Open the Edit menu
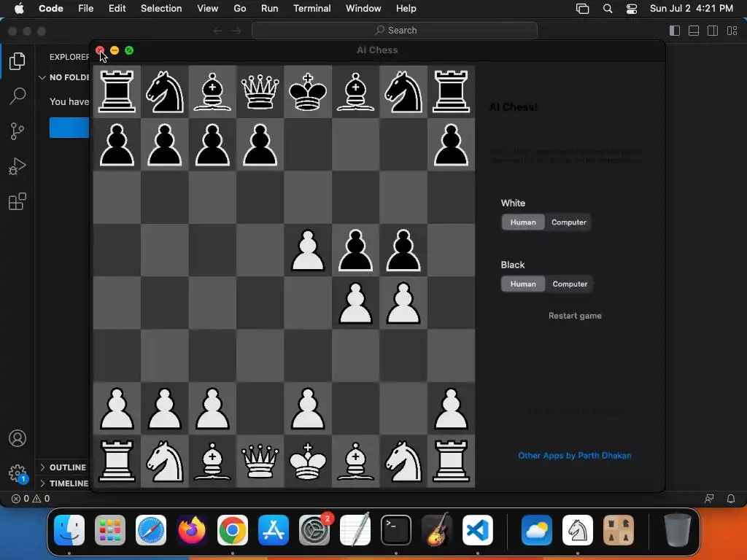The width and height of the screenshot is (747, 560). pyautogui.click(x=117, y=9)
